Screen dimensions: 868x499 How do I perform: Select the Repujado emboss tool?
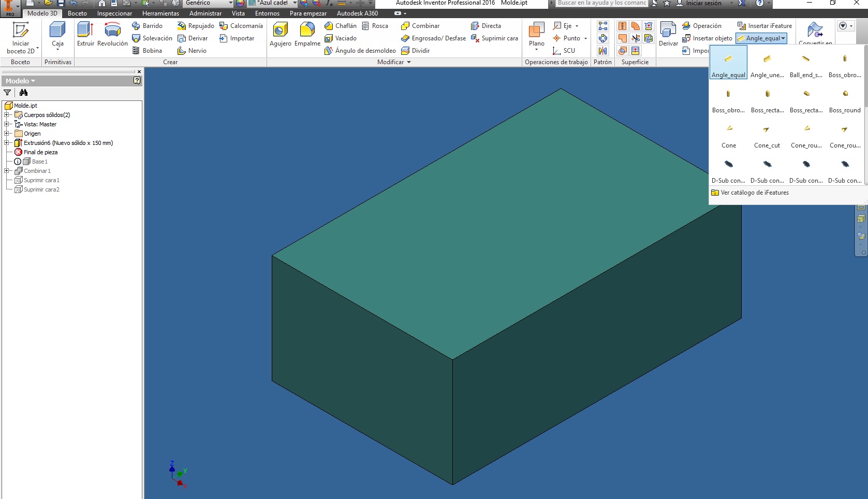pyautogui.click(x=196, y=26)
